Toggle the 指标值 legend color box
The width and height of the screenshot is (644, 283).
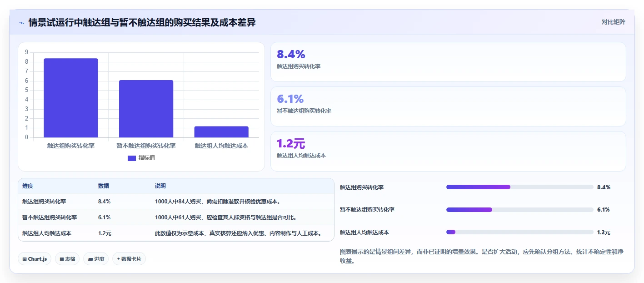tap(132, 158)
